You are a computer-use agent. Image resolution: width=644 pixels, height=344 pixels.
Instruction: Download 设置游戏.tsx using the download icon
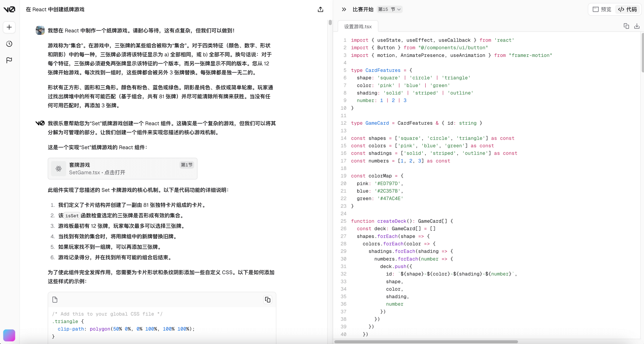click(x=637, y=26)
